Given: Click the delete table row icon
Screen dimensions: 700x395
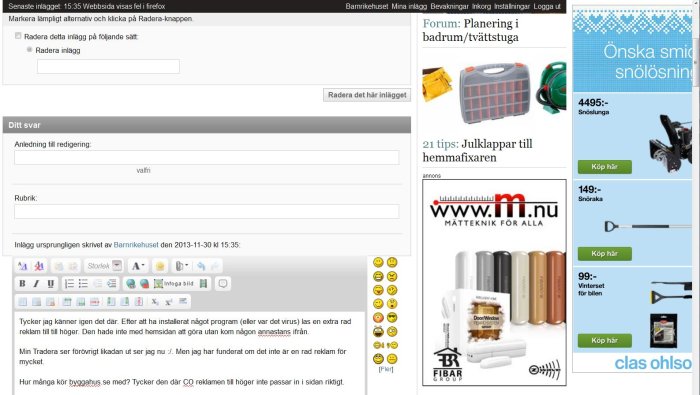Looking at the screenshot, I should [x=95, y=302].
